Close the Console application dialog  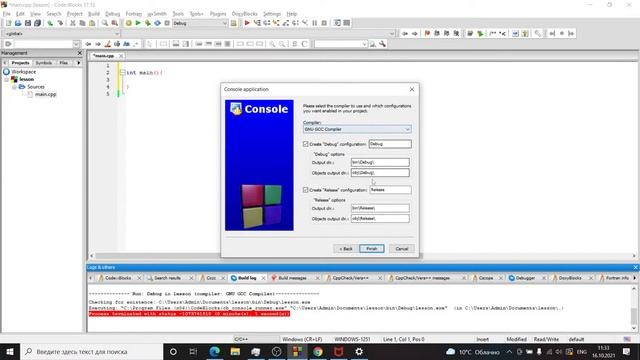pyautogui.click(x=412, y=89)
